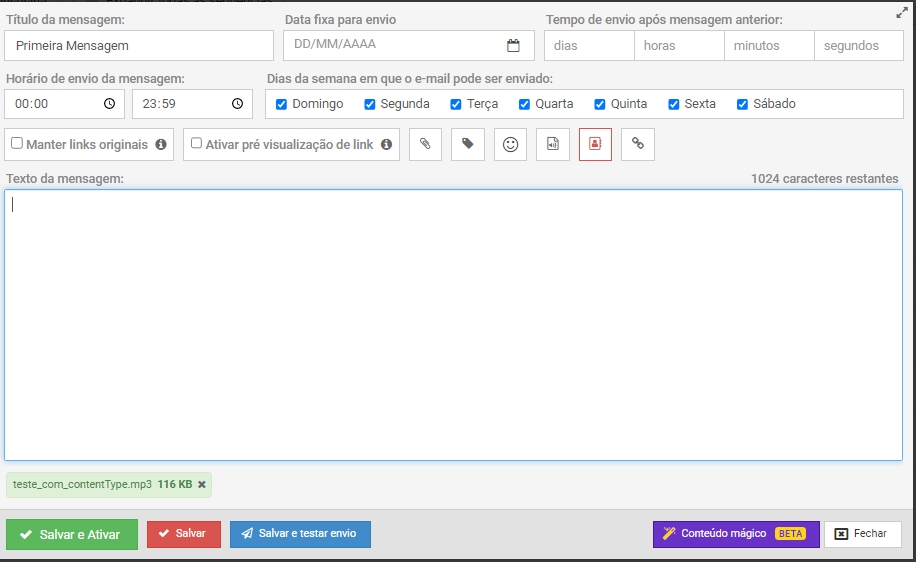Click the paperclip attachment icon
The image size is (916, 562).
click(425, 144)
